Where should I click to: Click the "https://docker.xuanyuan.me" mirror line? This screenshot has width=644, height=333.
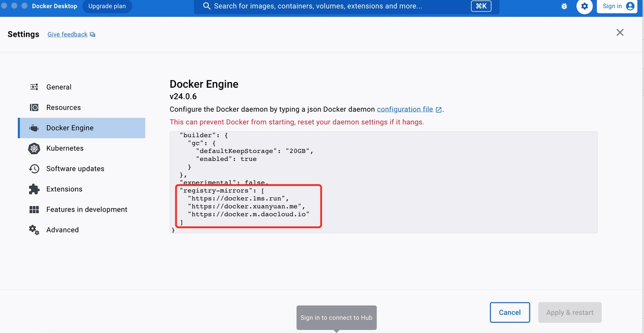coord(247,207)
